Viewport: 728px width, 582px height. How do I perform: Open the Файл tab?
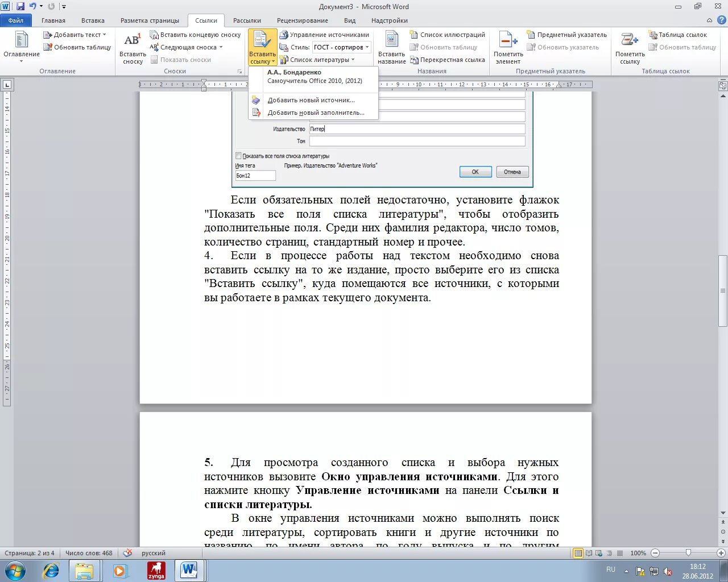pyautogui.click(x=16, y=20)
